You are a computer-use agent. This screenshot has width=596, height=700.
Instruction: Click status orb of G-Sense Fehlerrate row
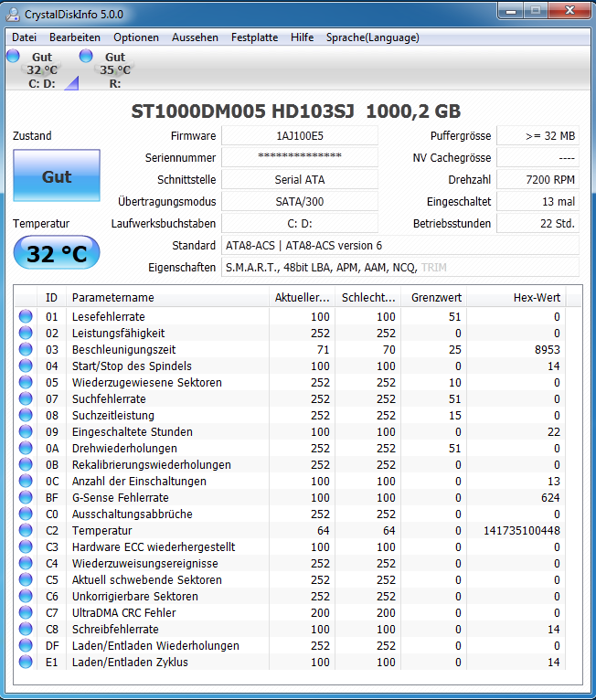(26, 497)
